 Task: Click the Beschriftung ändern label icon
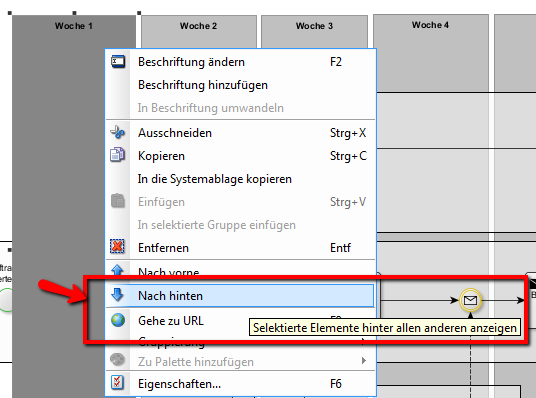click(118, 62)
